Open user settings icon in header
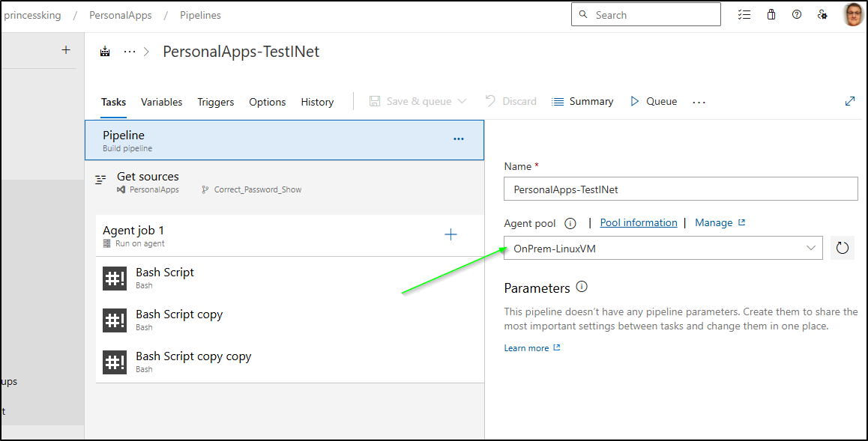 [x=822, y=15]
